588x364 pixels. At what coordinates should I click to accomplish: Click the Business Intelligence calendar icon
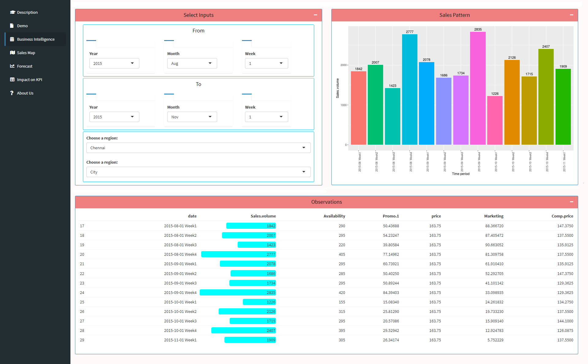click(12, 39)
